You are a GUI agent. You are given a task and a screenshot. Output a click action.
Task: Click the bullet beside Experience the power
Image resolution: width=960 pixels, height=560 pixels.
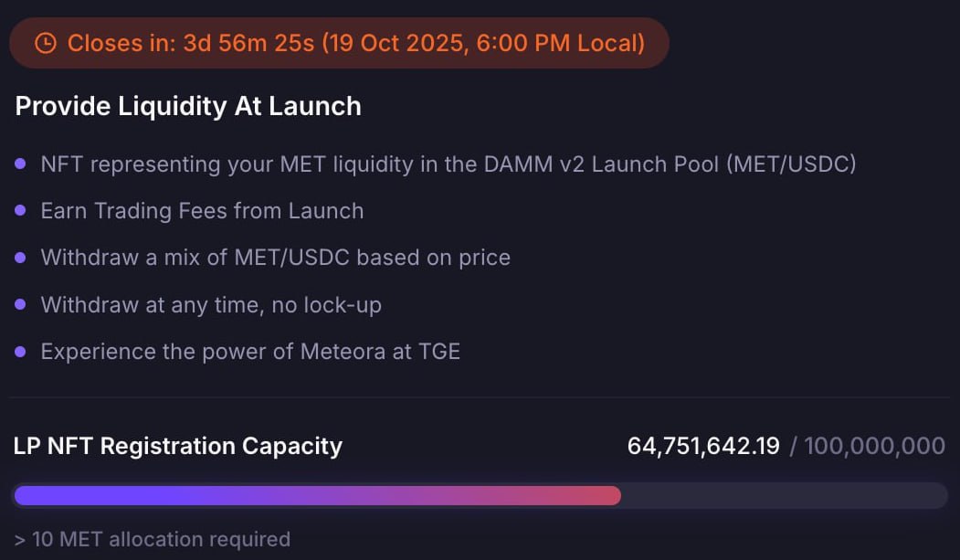click(x=20, y=351)
